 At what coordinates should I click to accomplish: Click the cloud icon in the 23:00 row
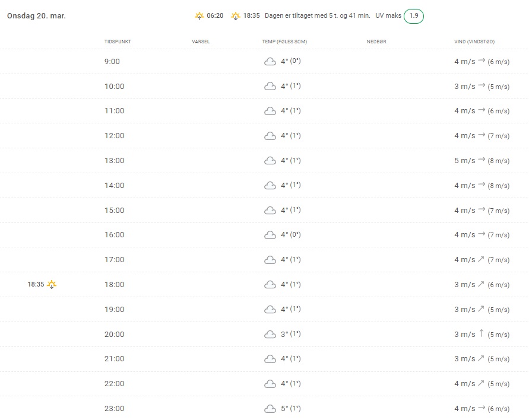pos(270,409)
